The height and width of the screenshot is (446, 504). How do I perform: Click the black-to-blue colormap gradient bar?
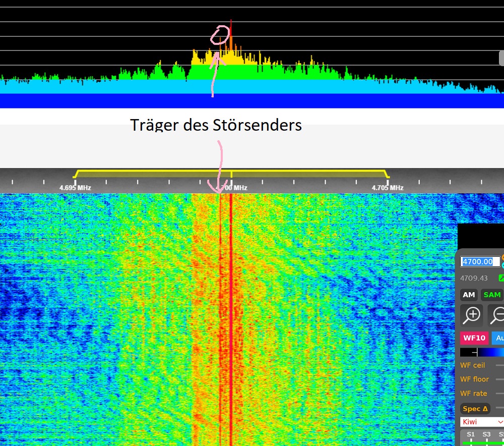[482, 353]
